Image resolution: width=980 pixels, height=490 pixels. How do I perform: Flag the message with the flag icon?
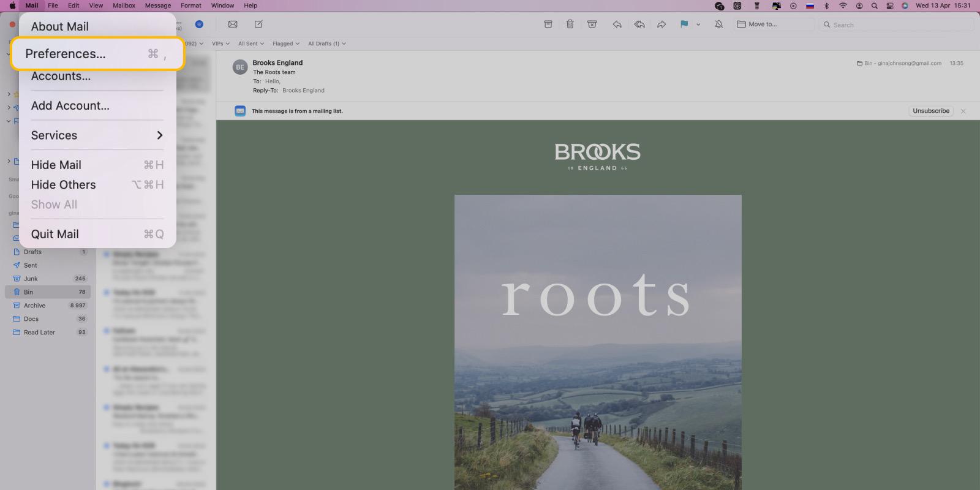(x=684, y=24)
